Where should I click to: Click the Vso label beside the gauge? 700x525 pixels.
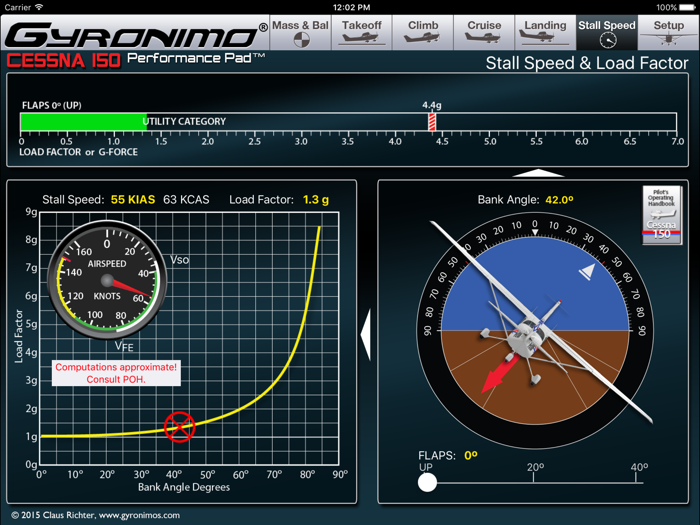point(179,260)
